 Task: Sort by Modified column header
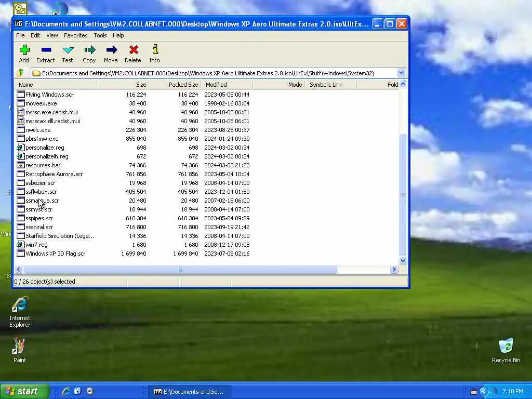(227, 85)
